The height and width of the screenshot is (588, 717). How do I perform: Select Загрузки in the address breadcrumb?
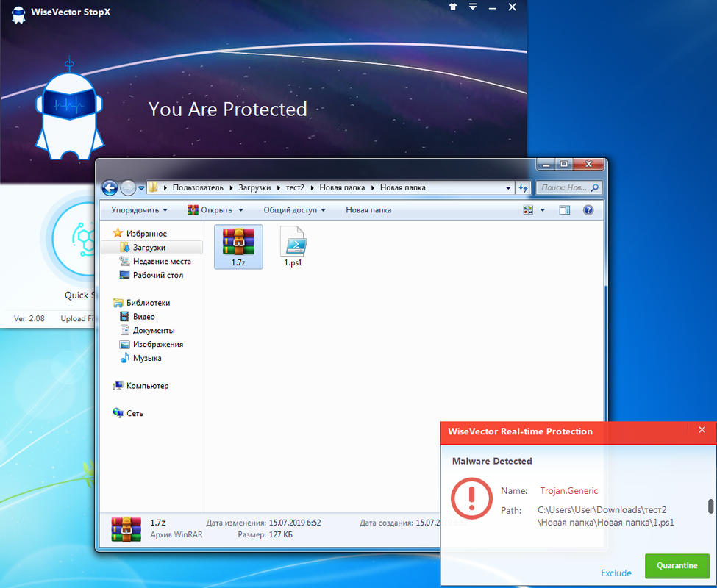[254, 187]
